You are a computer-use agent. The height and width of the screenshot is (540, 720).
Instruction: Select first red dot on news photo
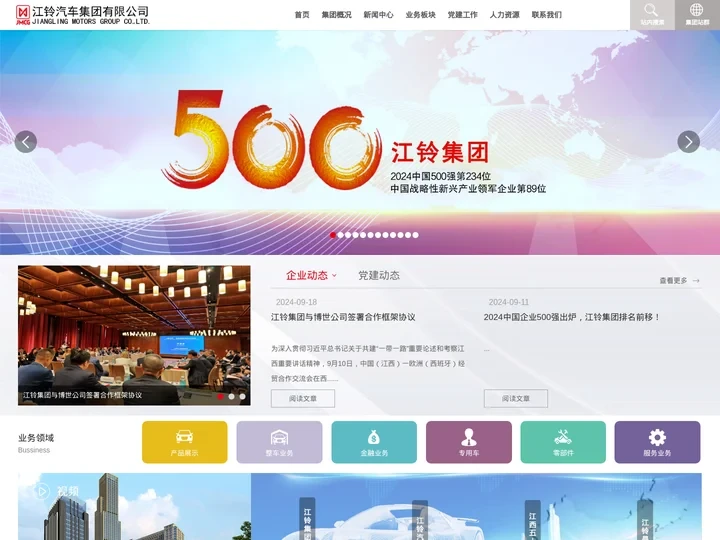220,396
